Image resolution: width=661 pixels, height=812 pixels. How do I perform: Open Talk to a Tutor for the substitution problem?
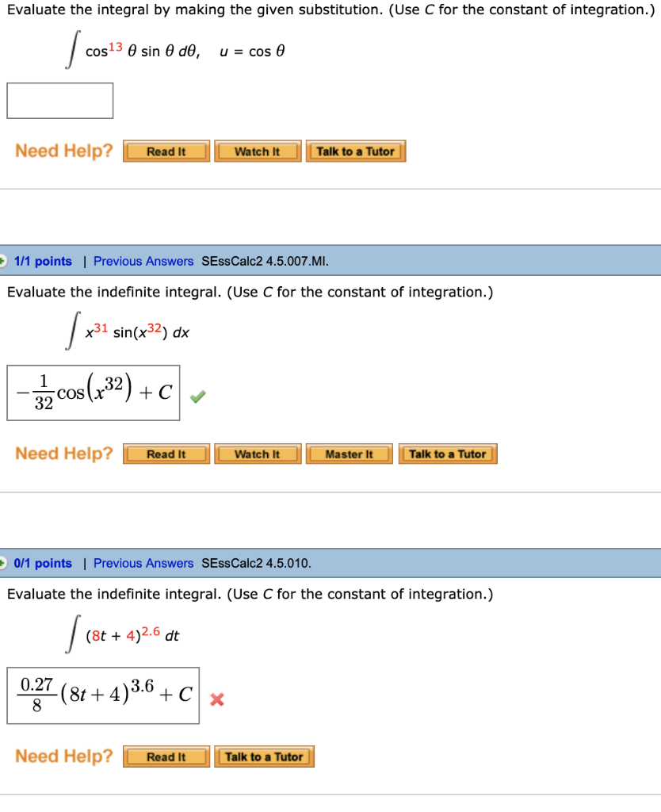[x=356, y=151]
